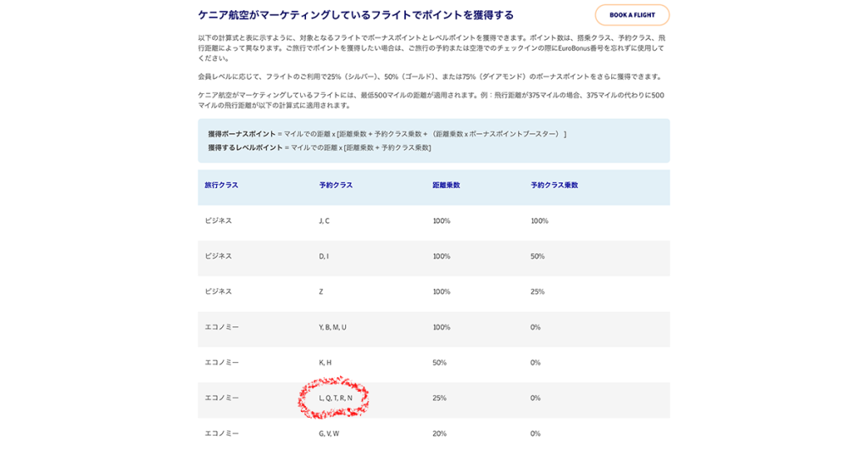
Task: Click the red-circled L, Q, T, R, N cell
Action: pos(335,398)
